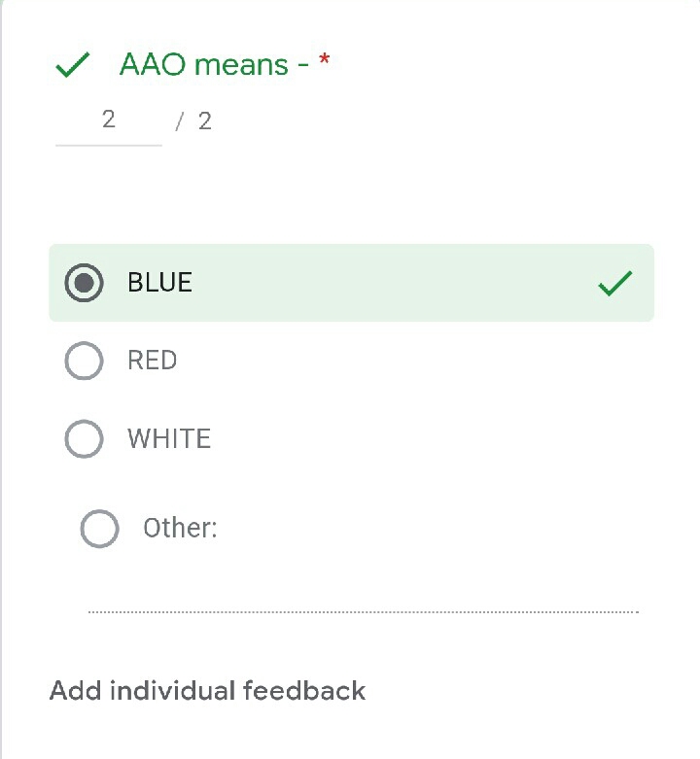The height and width of the screenshot is (759, 700).
Task: Click the WHITE option label text
Action: 168,438
